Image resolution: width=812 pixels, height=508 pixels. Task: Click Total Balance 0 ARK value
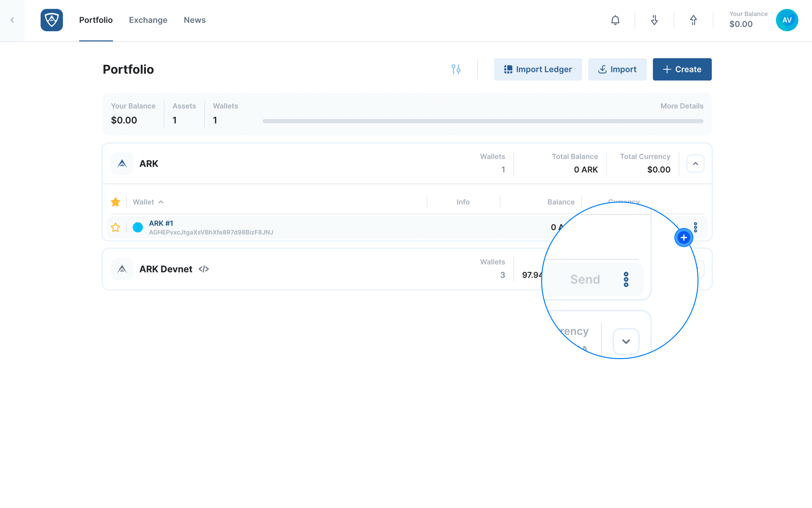point(586,169)
